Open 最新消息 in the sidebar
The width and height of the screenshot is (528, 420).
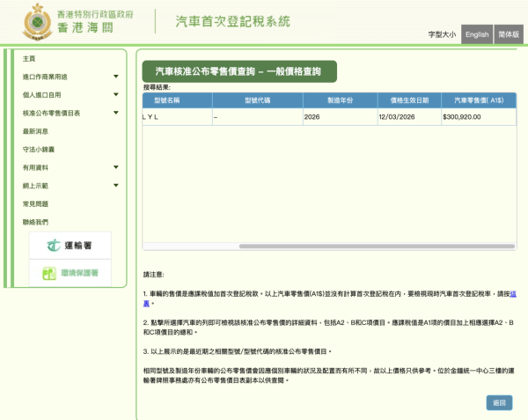(x=35, y=131)
